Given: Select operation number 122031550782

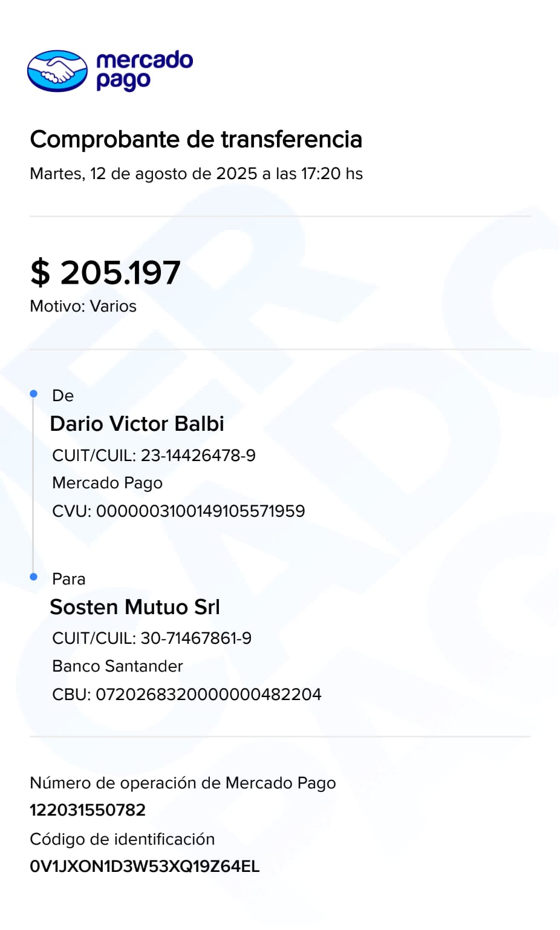Looking at the screenshot, I should pos(88,810).
